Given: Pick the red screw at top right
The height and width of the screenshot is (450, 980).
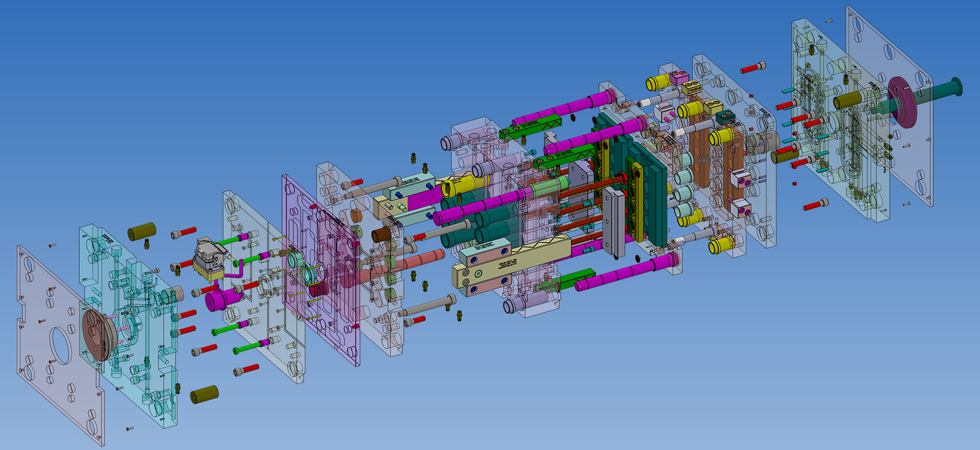Looking at the screenshot, I should pos(753,67).
